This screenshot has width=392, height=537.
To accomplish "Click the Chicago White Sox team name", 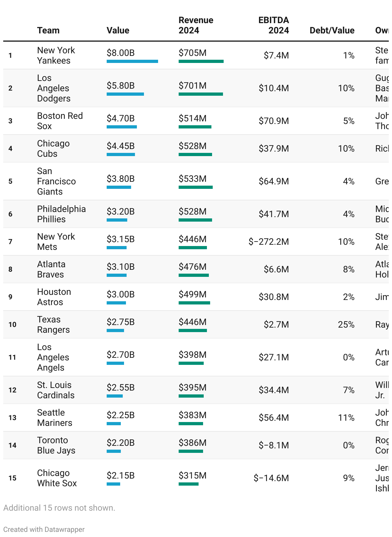I will 57,478.
